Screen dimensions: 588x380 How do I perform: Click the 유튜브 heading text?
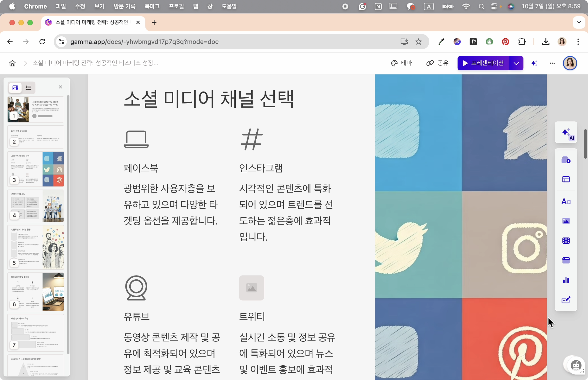click(136, 317)
